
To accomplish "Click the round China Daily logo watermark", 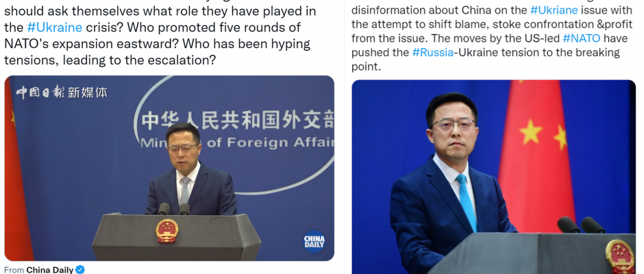I will point(314,242).
